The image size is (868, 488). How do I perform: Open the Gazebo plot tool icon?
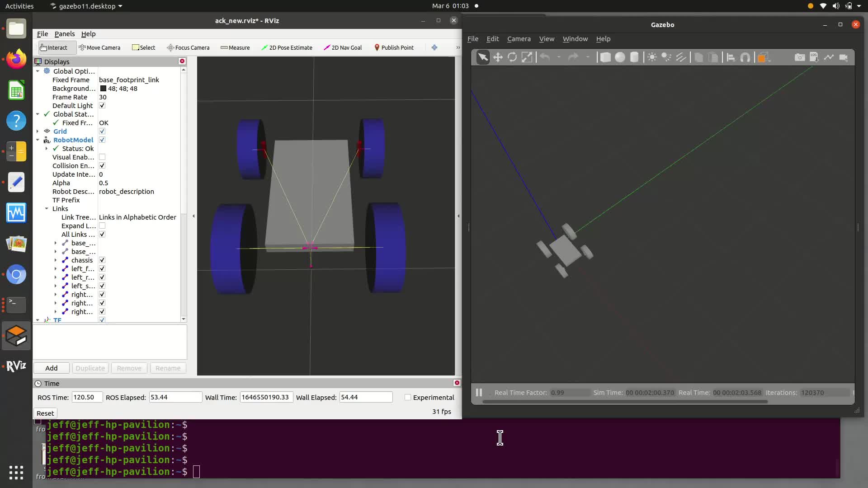point(829,57)
